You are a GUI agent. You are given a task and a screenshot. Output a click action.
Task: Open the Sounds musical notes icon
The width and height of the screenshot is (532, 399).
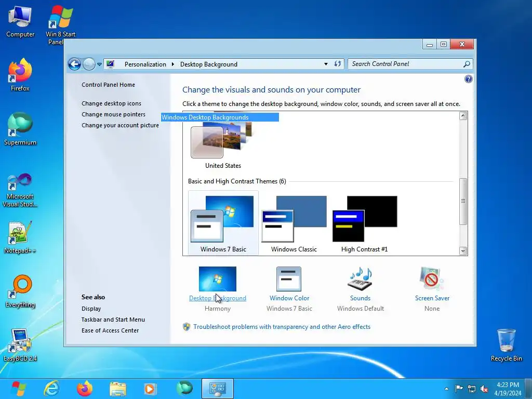coord(360,279)
